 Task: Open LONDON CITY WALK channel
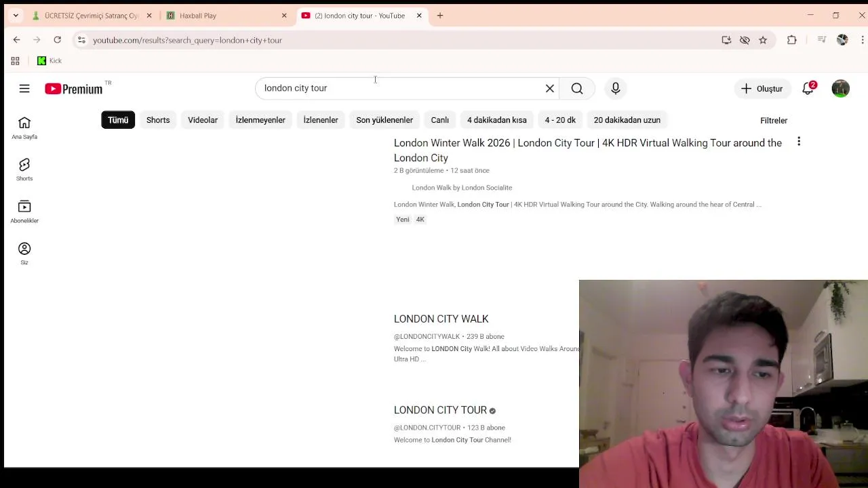[x=441, y=319]
